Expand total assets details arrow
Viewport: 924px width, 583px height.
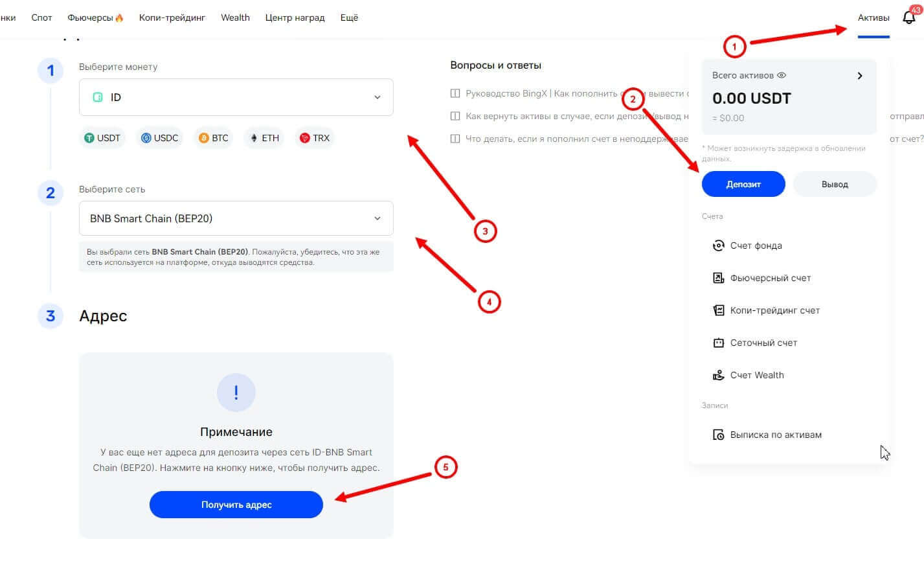pos(859,76)
